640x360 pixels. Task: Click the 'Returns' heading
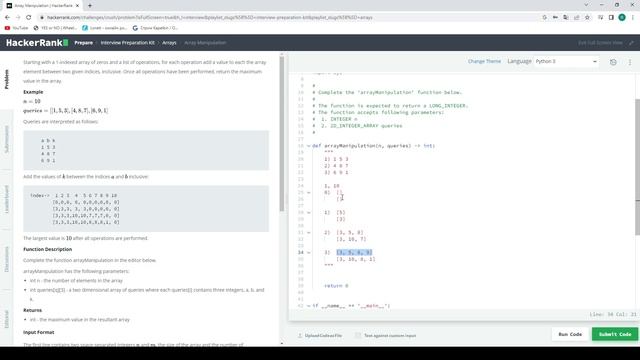(x=32, y=310)
